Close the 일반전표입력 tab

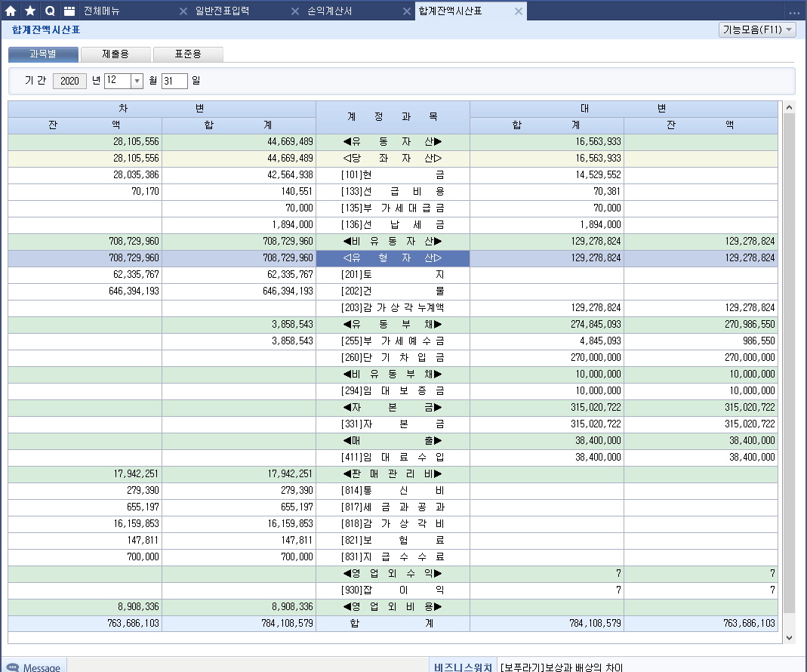pyautogui.click(x=183, y=11)
